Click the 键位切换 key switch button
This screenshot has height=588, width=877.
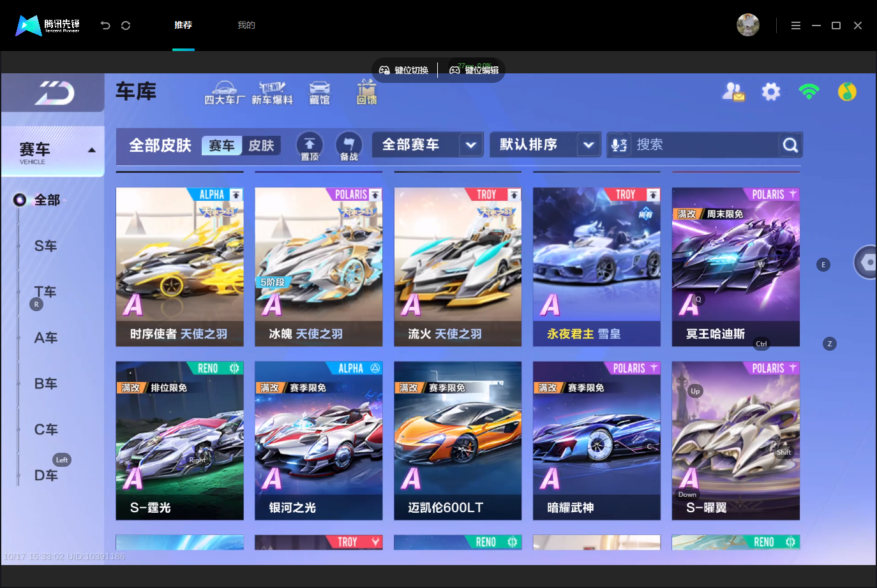[x=405, y=70]
